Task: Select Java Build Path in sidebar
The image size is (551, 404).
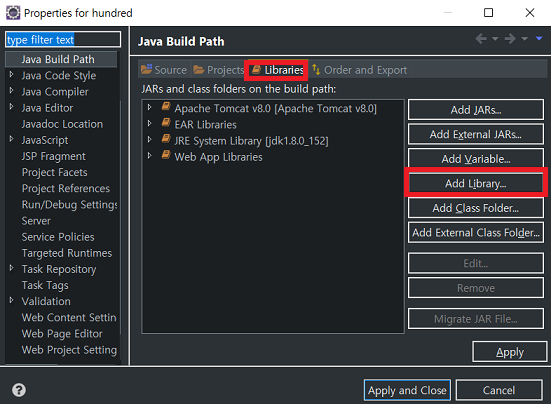Action: click(x=61, y=59)
